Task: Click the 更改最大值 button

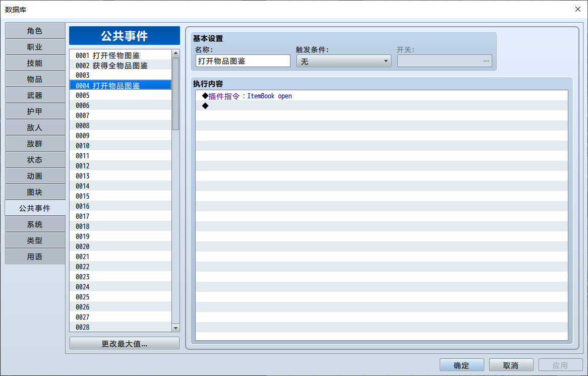Action: point(125,343)
